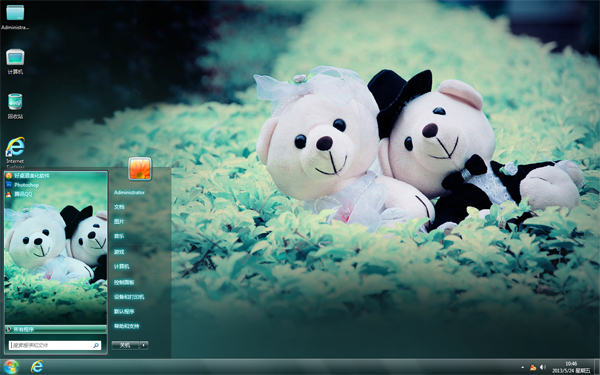Click the search magnifier icon
600x375 pixels.
(x=96, y=345)
